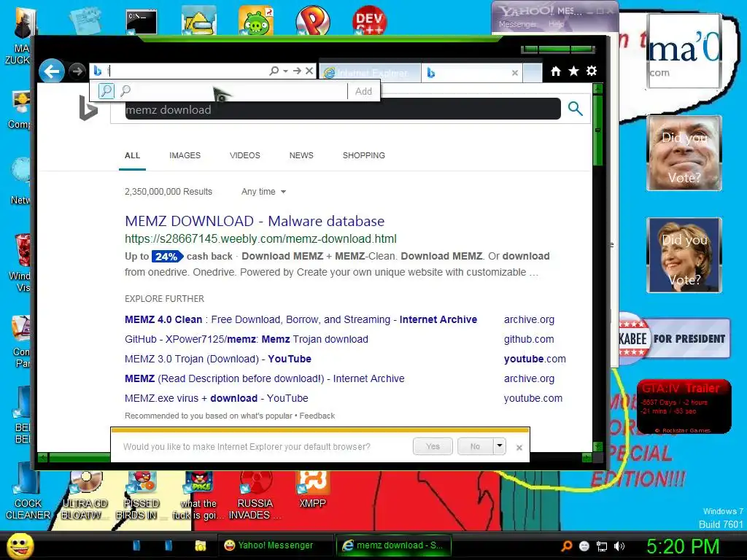Select the highlighted search provider icon
The height and width of the screenshot is (560, 747).
click(x=107, y=90)
